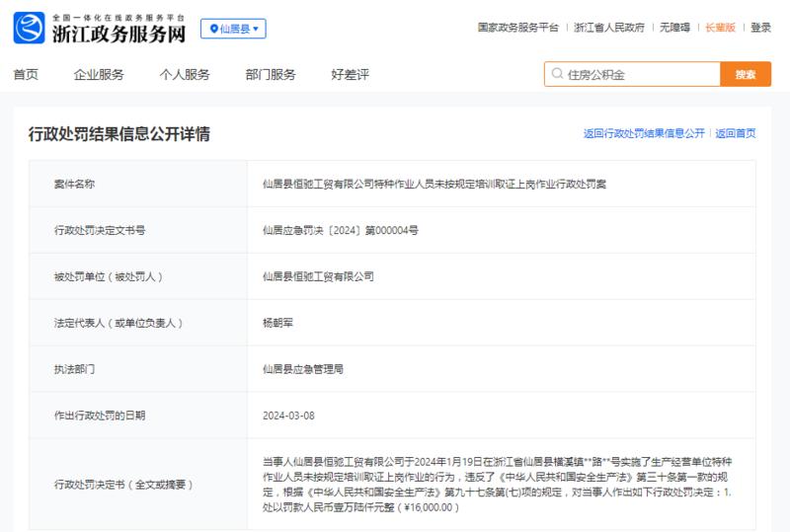Go to 首页 in the navigation bar
This screenshot has height=532, width=790.
tap(26, 75)
